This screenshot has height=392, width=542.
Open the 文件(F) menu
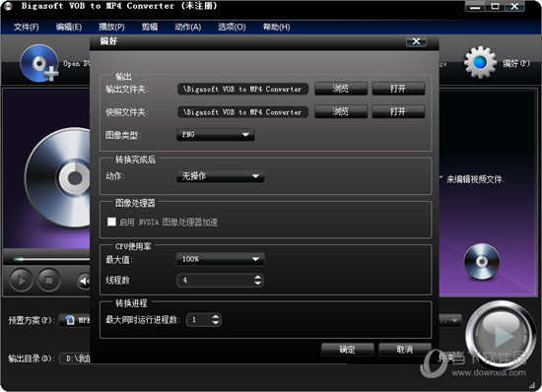27,27
